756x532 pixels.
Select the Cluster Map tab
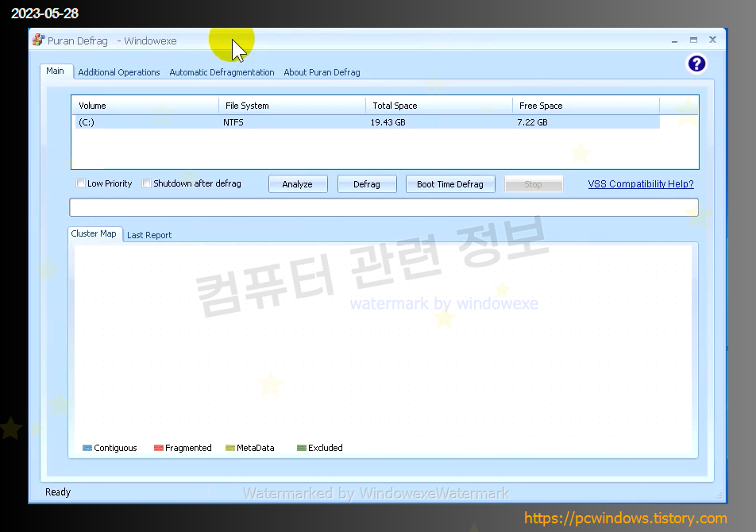[x=94, y=233]
